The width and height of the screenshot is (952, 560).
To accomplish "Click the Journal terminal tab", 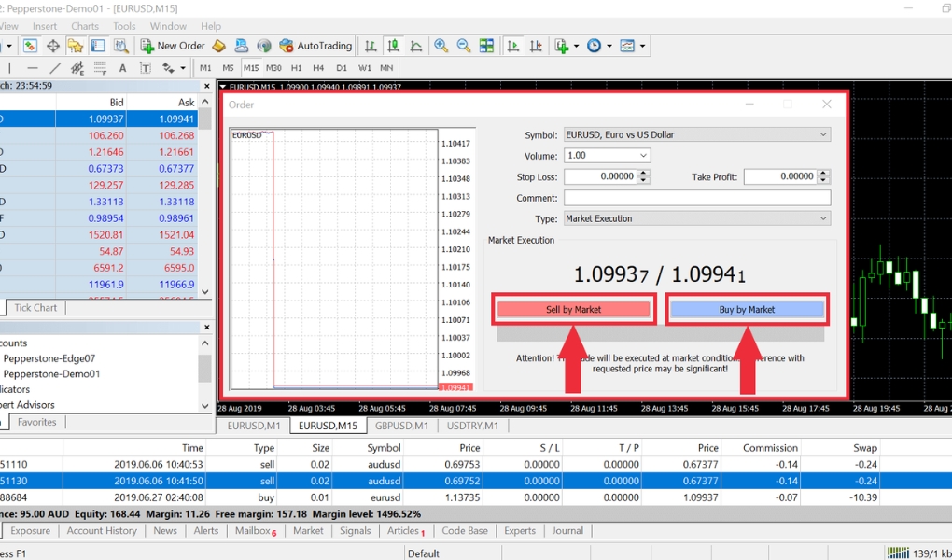I will (567, 531).
